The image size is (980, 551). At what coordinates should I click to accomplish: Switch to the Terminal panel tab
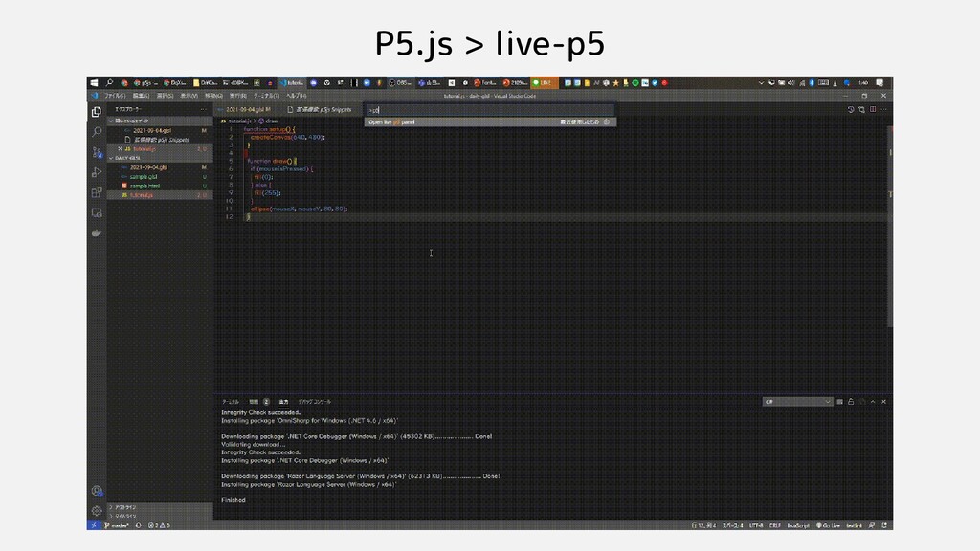(231, 402)
